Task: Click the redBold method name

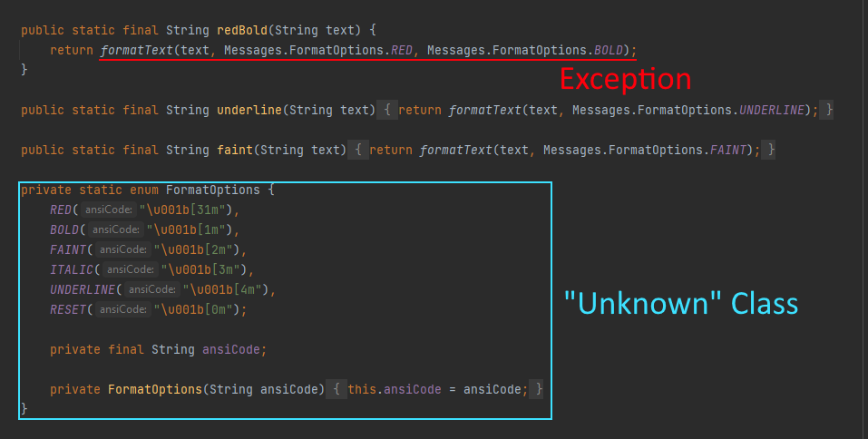Action: point(242,31)
